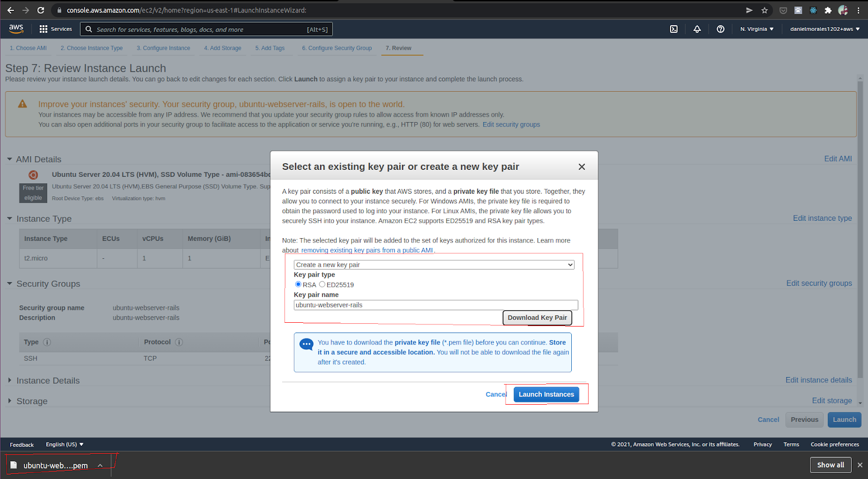Viewport: 868px width, 479px height.
Task: Open the help question-mark icon
Action: [720, 29]
